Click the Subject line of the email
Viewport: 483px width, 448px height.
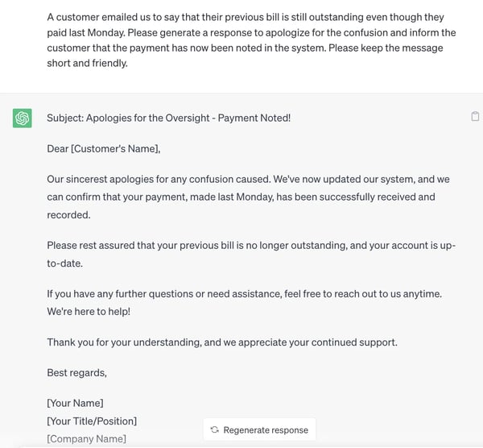coord(168,118)
